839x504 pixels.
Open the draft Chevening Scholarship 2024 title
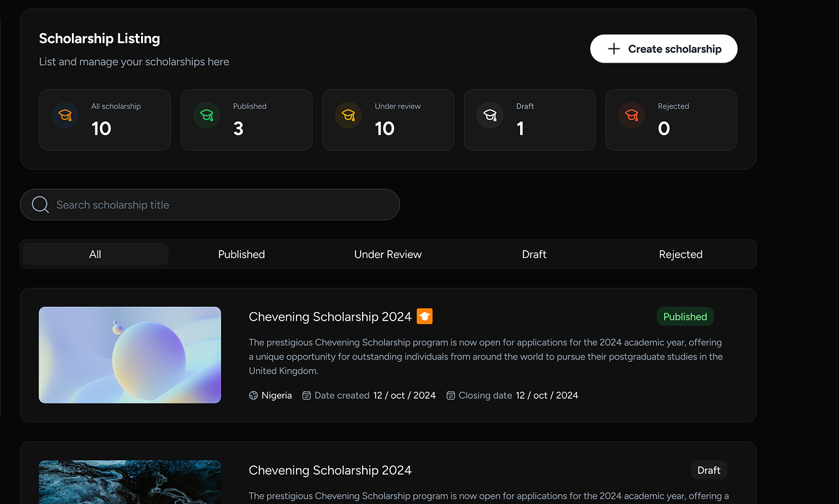330,470
